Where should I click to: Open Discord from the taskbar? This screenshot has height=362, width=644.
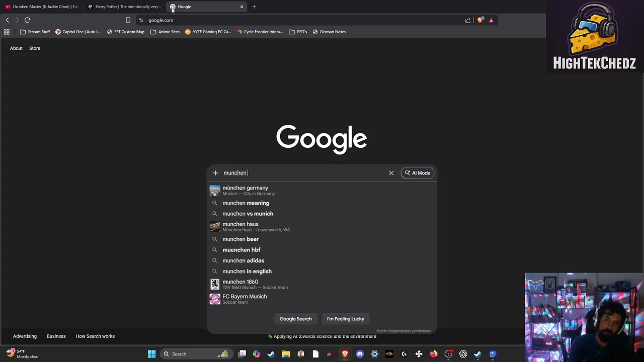[x=360, y=354]
